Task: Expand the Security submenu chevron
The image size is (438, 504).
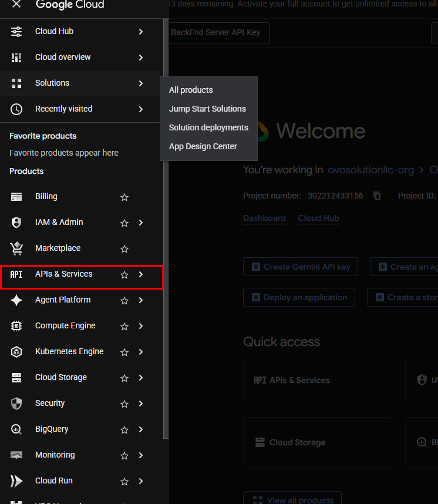Action: click(141, 404)
